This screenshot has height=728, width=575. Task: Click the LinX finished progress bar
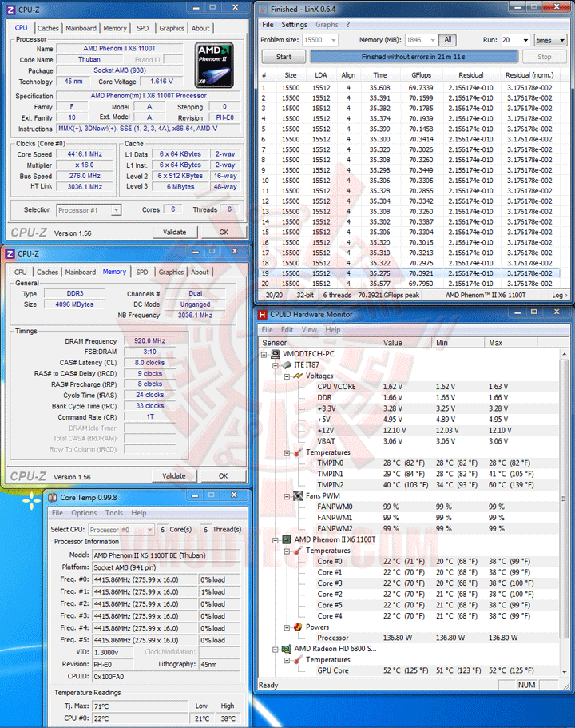point(414,57)
